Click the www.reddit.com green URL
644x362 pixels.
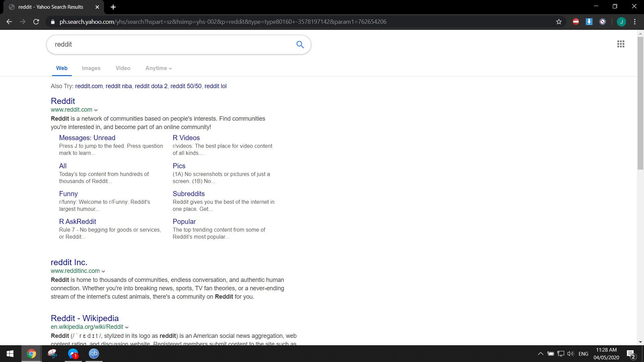point(71,110)
